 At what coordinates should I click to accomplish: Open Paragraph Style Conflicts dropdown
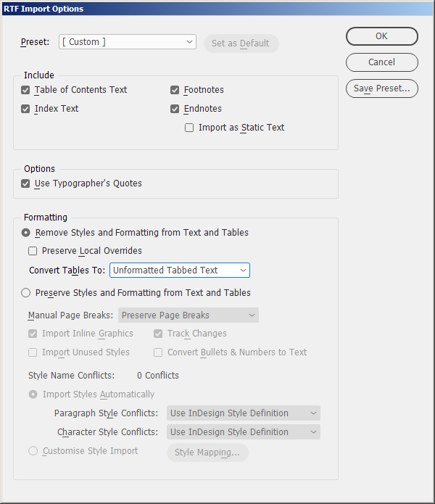pyautogui.click(x=243, y=413)
